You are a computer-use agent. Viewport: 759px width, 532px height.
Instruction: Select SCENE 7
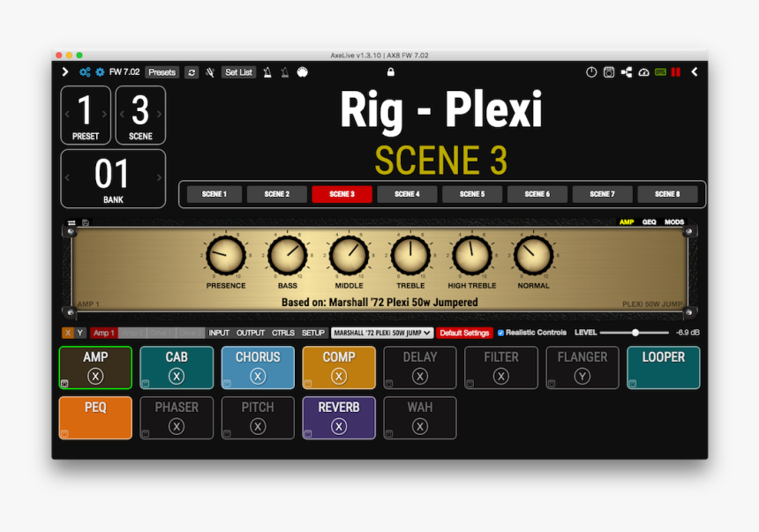click(602, 194)
